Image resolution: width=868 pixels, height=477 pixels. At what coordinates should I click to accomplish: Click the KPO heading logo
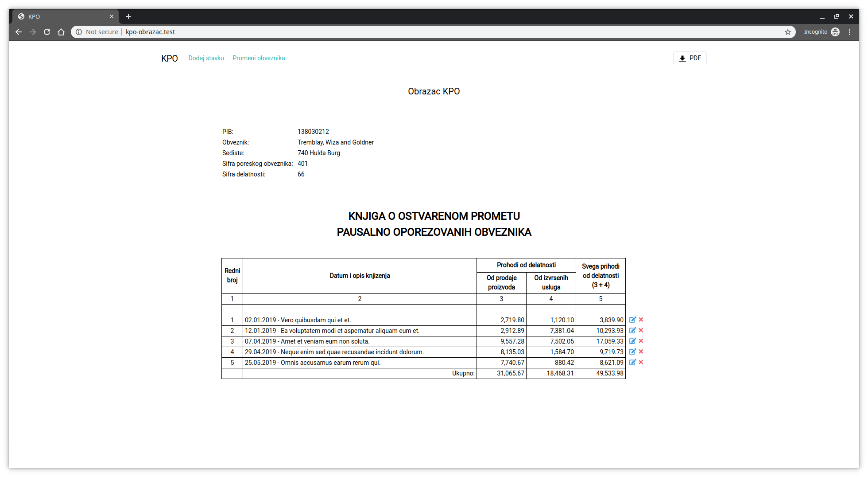click(170, 58)
